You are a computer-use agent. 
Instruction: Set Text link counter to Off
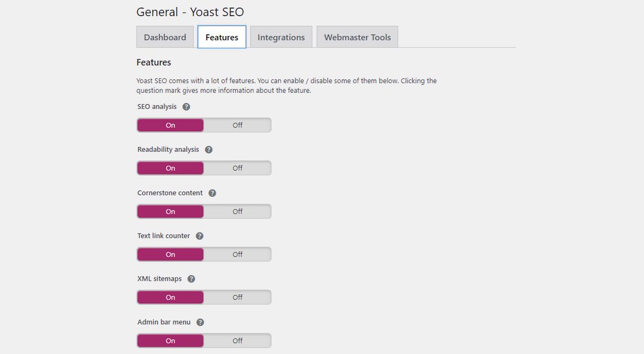tap(237, 254)
